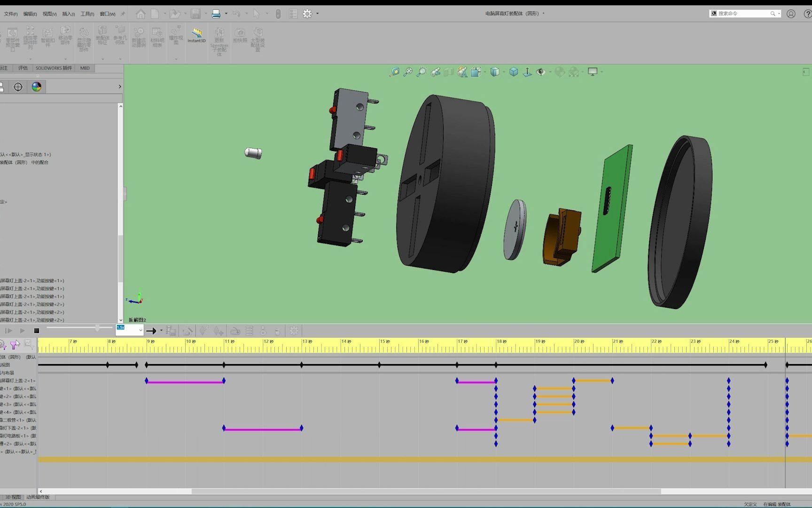
Task: Open the 窗口 (Window) menu
Action: pos(108,14)
